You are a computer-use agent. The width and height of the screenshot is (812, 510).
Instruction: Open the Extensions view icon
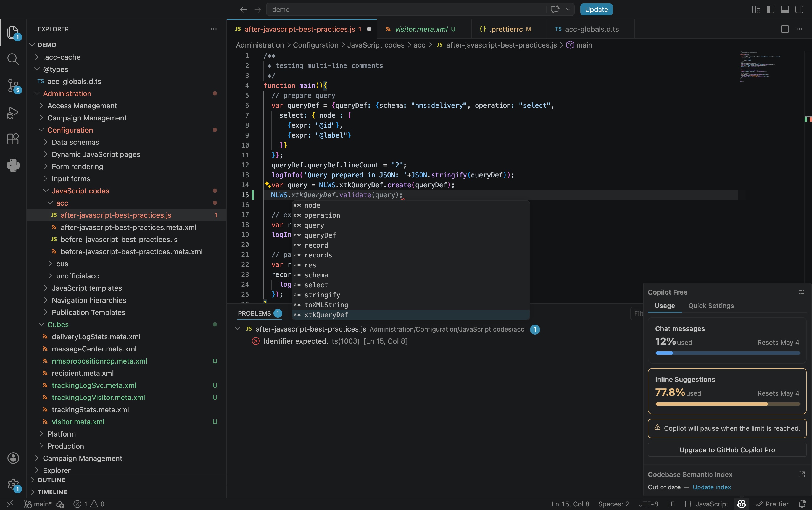click(13, 139)
